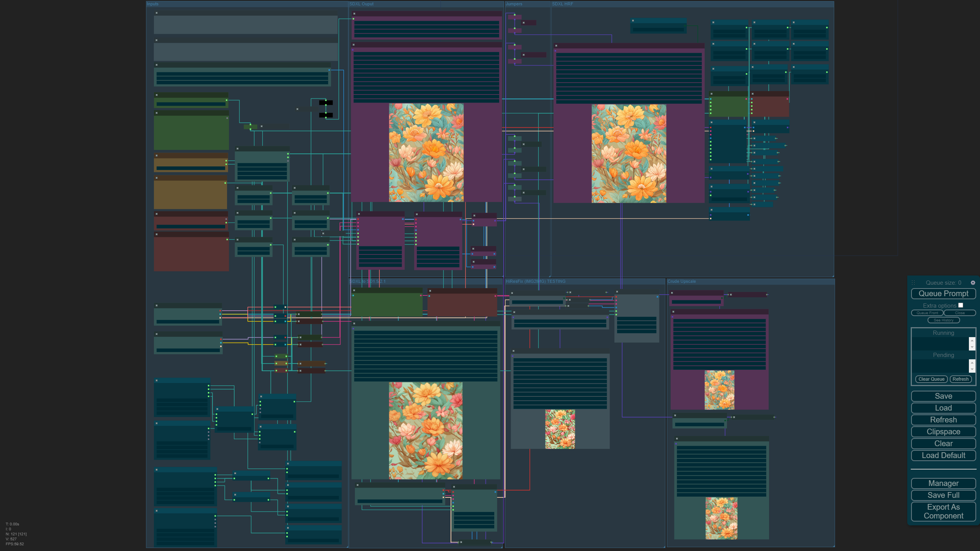980x551 pixels.
Task: Click the Pending list scroll-down arrow
Action: click(972, 369)
